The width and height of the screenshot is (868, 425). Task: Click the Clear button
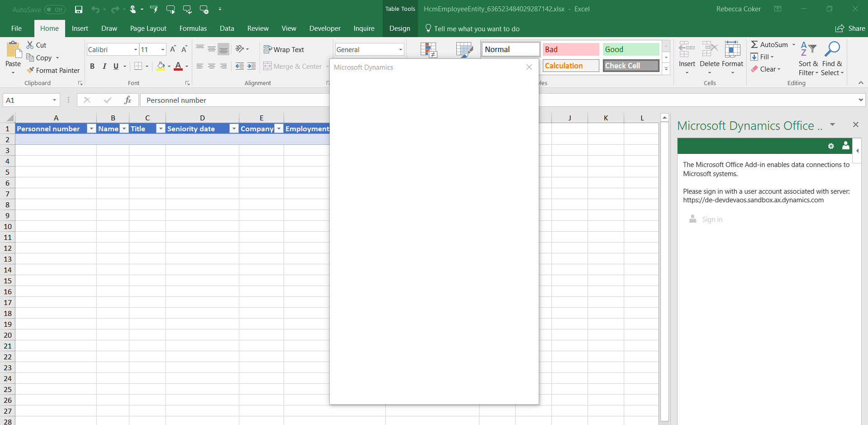[x=766, y=69]
